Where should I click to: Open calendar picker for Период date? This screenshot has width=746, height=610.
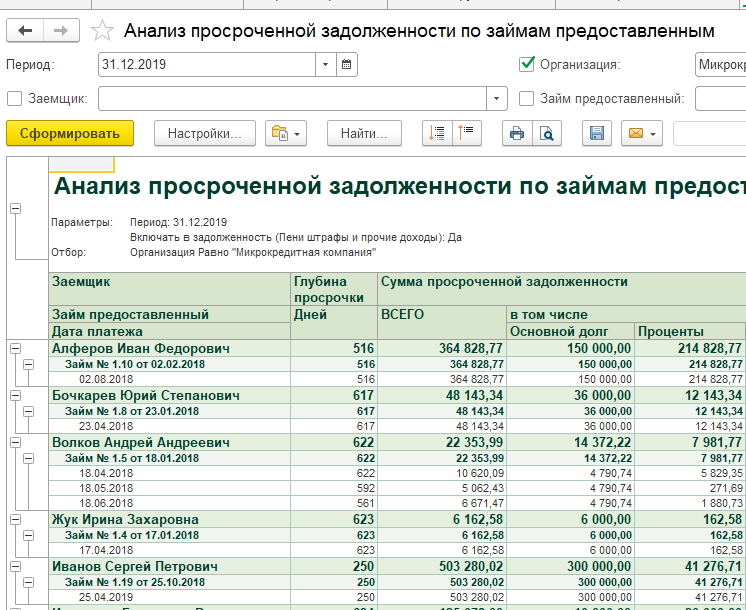tap(346, 64)
